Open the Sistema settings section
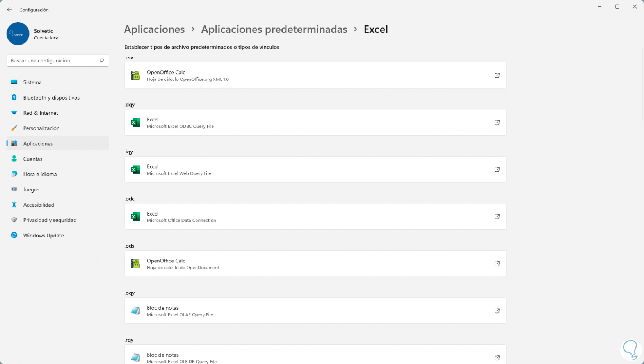The width and height of the screenshot is (644, 364). (x=32, y=82)
